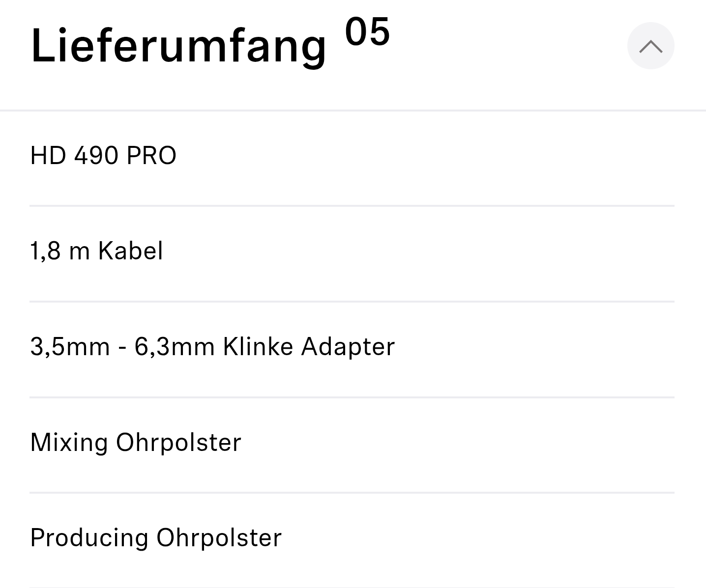
Task: Click the word Mixing
Action: (x=69, y=442)
